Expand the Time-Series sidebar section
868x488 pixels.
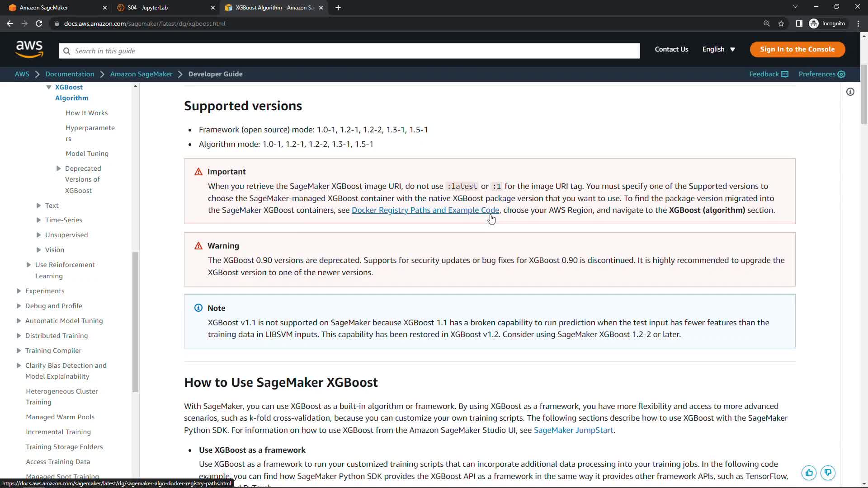(38, 220)
